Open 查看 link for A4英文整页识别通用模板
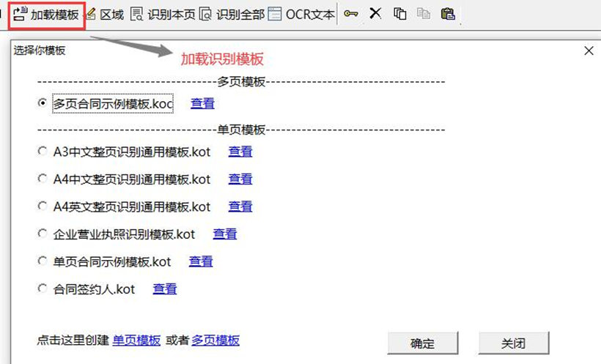 click(240, 207)
